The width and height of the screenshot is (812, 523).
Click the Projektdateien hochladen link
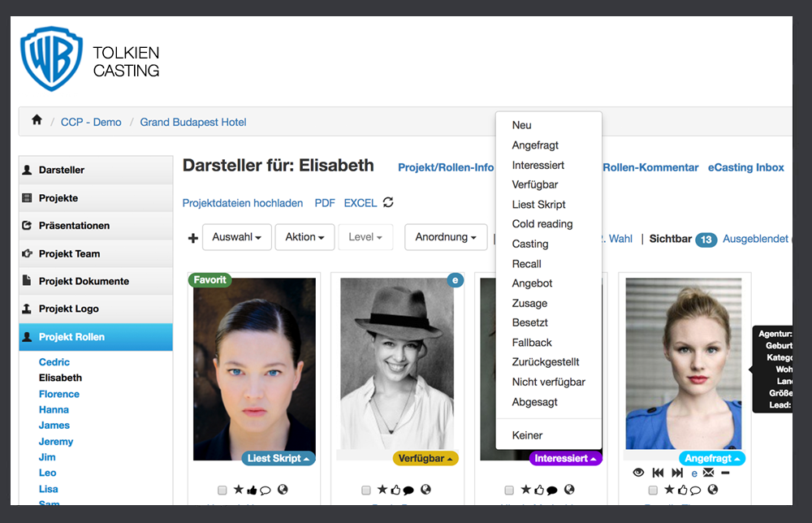(243, 203)
